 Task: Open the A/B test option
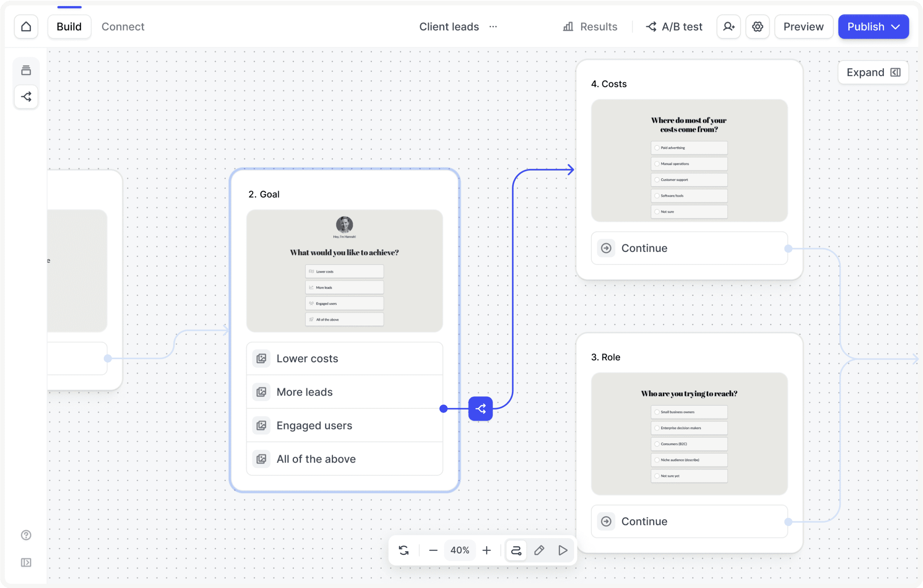tap(674, 27)
